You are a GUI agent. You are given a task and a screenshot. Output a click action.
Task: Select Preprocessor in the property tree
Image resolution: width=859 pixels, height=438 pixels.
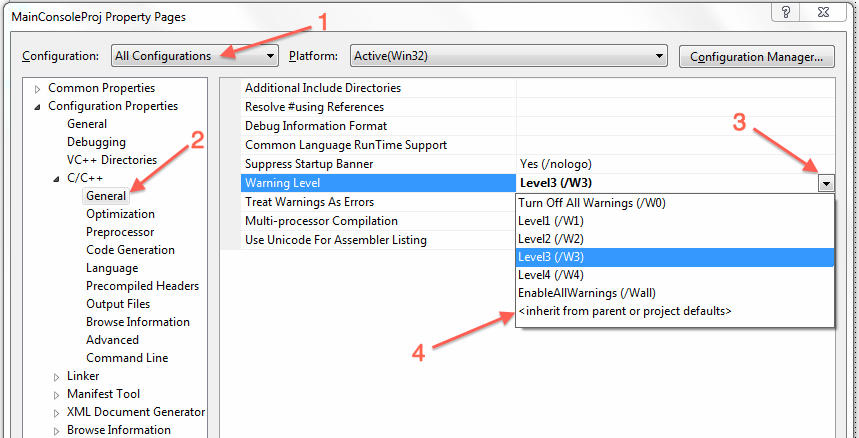click(119, 232)
